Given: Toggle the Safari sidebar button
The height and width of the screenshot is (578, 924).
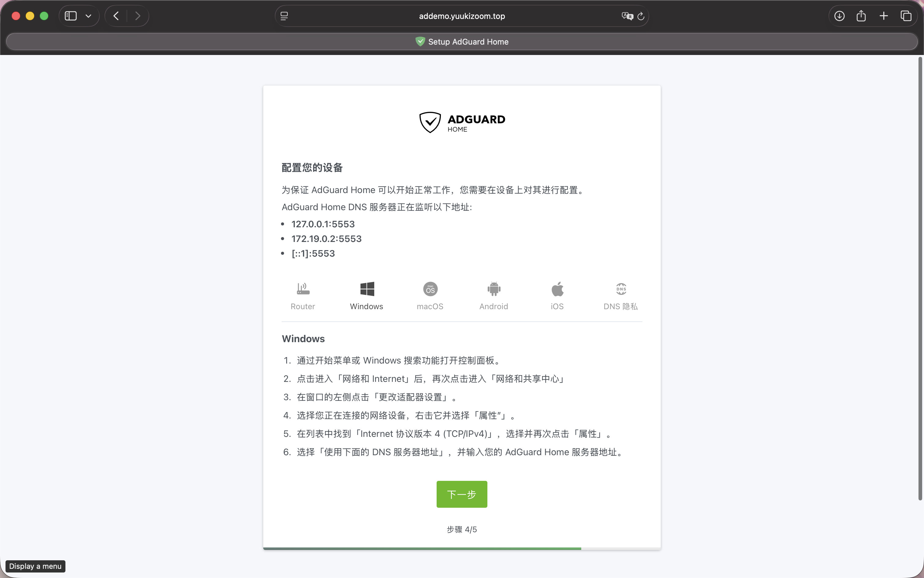Looking at the screenshot, I should pyautogui.click(x=71, y=16).
